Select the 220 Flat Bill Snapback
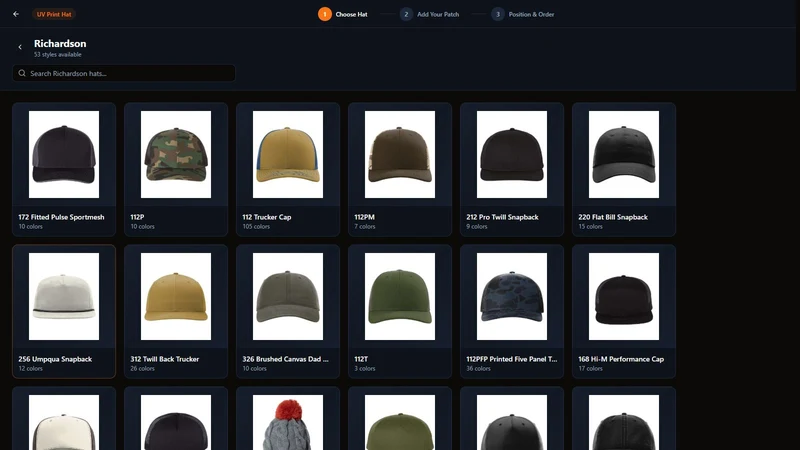This screenshot has width=800, height=450. coord(624,169)
